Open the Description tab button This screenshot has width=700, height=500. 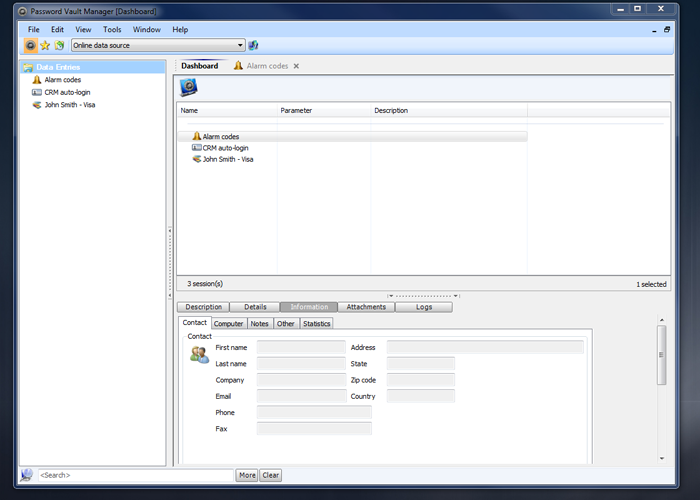click(204, 307)
